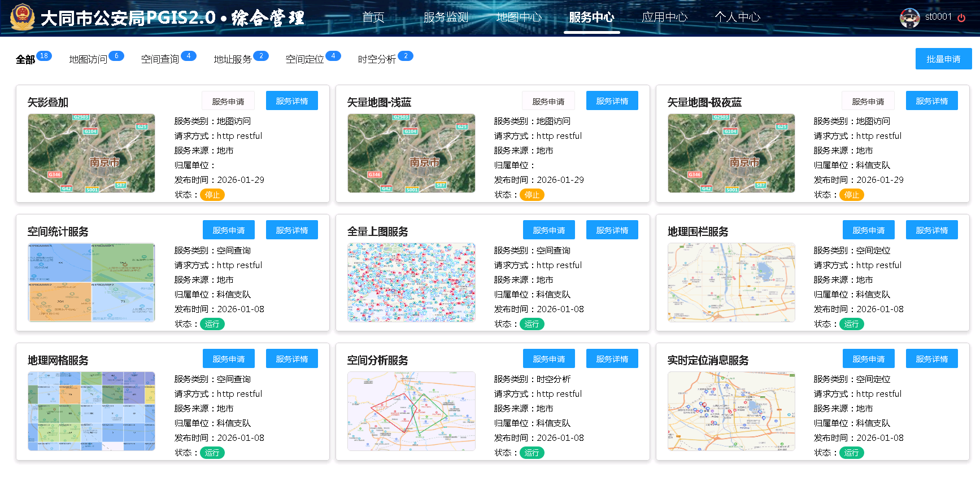View 服务详情 for 空间统计服务

coord(292,230)
